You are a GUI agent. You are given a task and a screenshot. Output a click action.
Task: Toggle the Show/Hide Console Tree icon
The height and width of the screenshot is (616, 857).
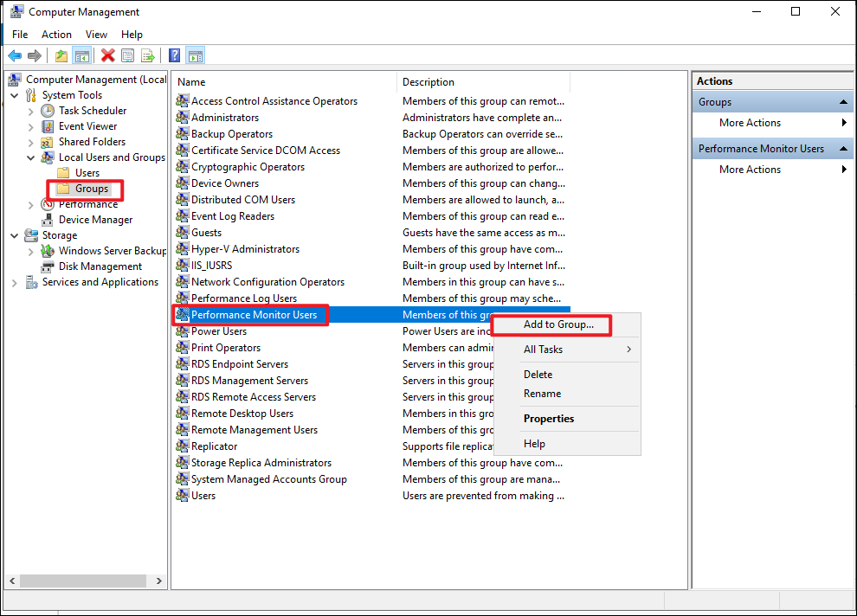click(x=82, y=55)
